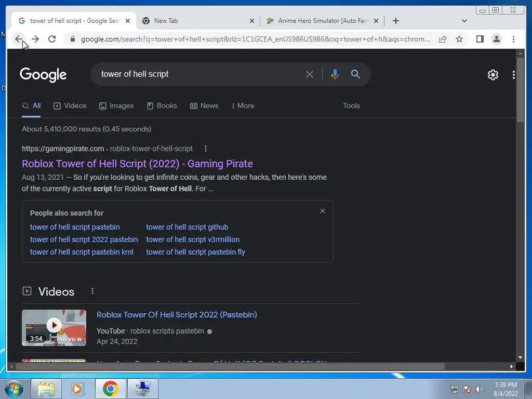Click right arrow of horizontal scrollbar
Image resolution: width=532 pixels, height=399 pixels.
(511, 366)
